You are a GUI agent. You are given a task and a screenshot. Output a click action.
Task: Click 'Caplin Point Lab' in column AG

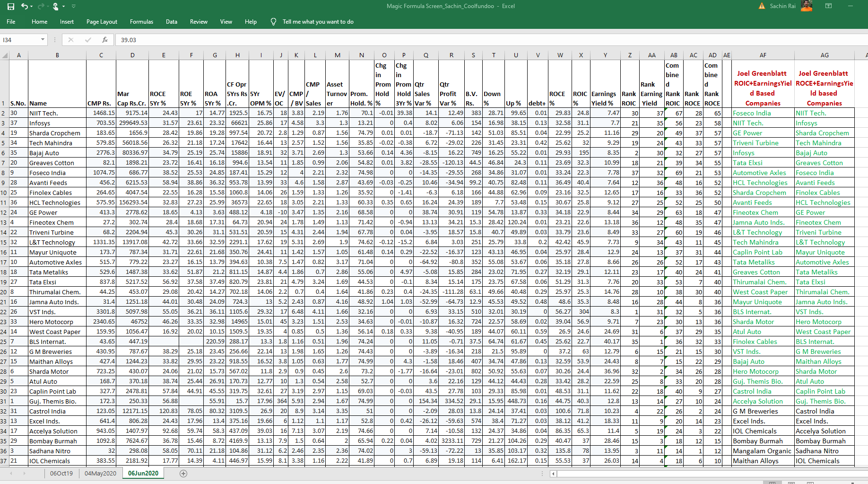825,391
